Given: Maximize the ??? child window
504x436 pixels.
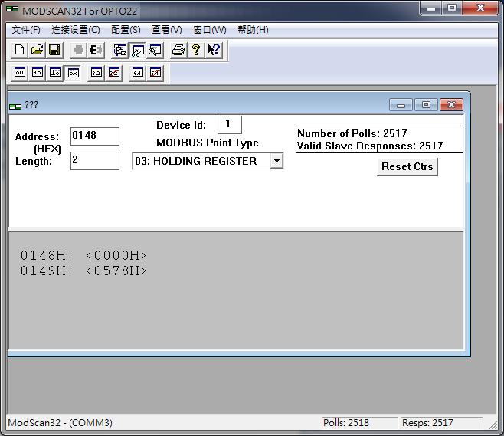Looking at the screenshot, I should [426, 105].
